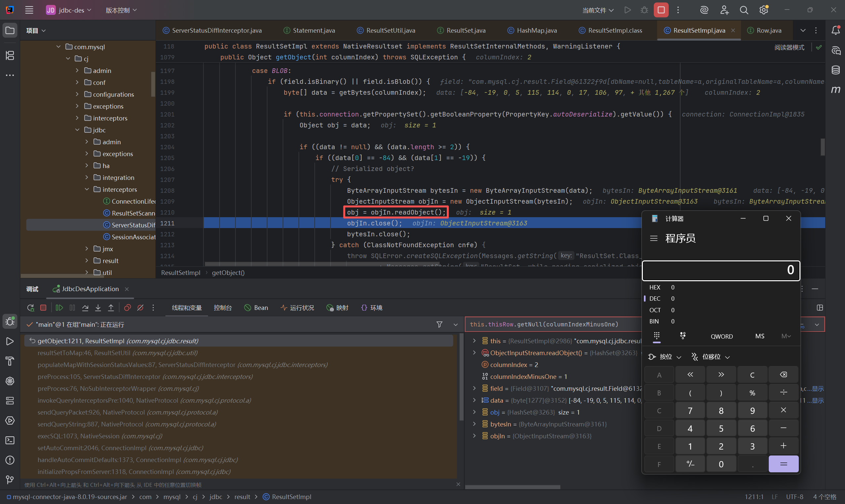Viewport: 845px width, 504px height.
Task: Click the Step Into debug icon
Action: pyautogui.click(x=98, y=308)
